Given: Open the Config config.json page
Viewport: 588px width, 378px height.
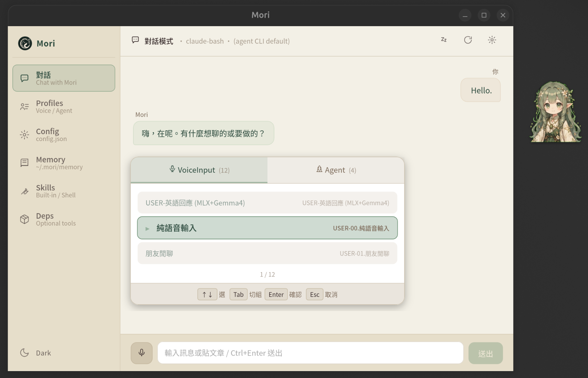Looking at the screenshot, I should click(x=64, y=135).
